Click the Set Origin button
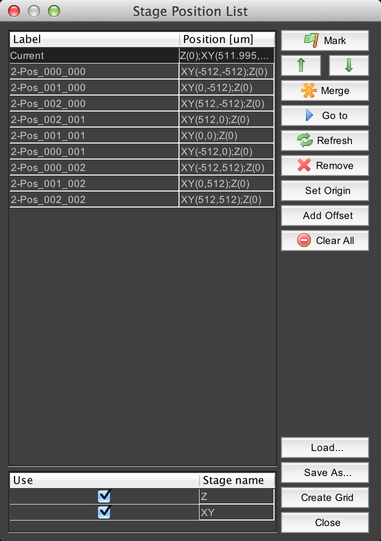Viewport: 381px width, 541px height. pyautogui.click(x=325, y=190)
